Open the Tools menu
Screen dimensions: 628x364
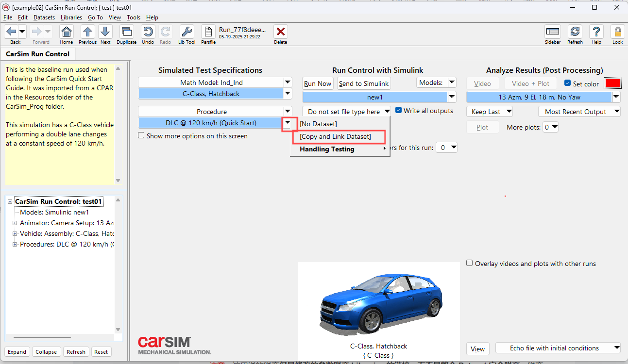(x=134, y=17)
